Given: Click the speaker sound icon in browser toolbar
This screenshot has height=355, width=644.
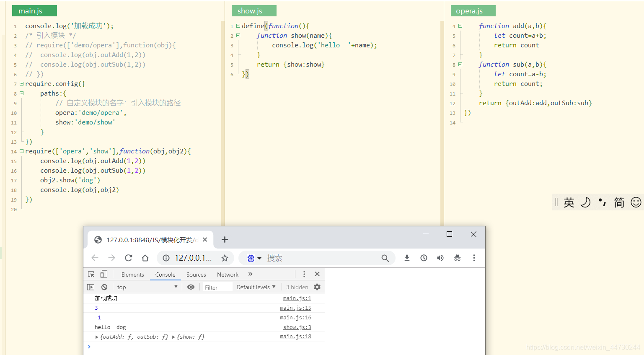Looking at the screenshot, I should pyautogui.click(x=440, y=258).
